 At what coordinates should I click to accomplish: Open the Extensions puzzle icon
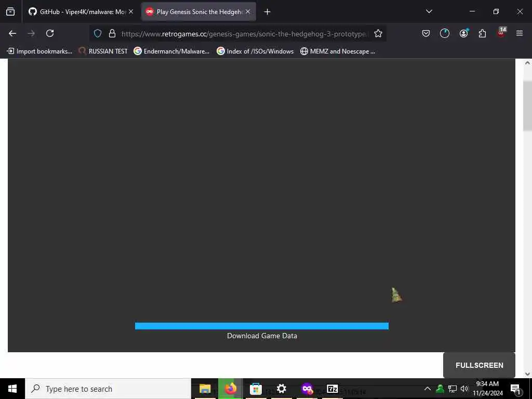(x=482, y=33)
